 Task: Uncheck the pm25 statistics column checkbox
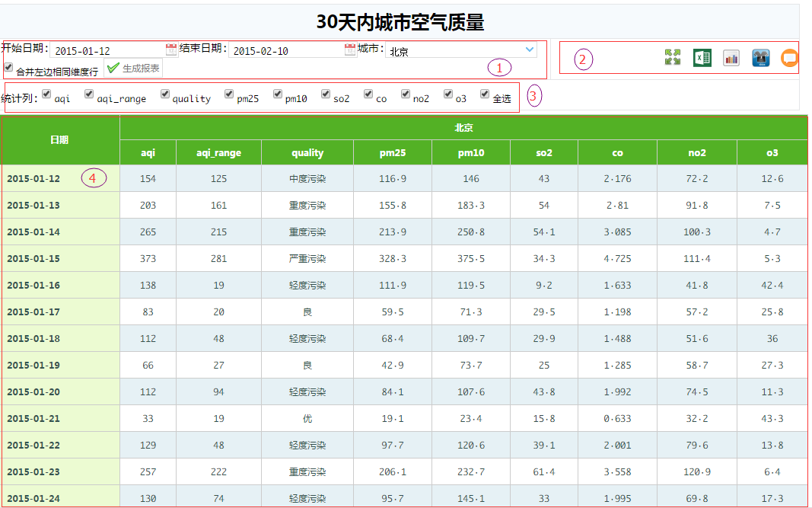pos(229,94)
